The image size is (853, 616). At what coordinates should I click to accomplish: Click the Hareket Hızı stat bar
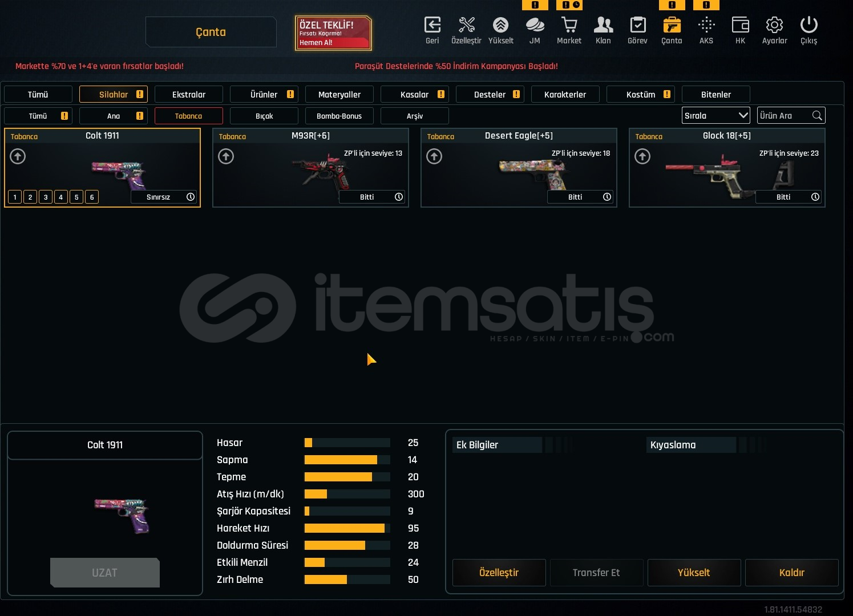[x=347, y=528]
